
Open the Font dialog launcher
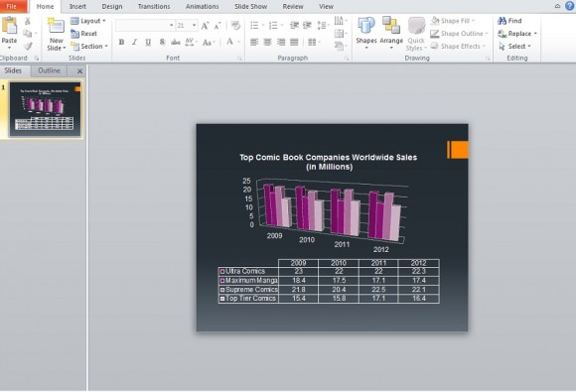[x=239, y=59]
